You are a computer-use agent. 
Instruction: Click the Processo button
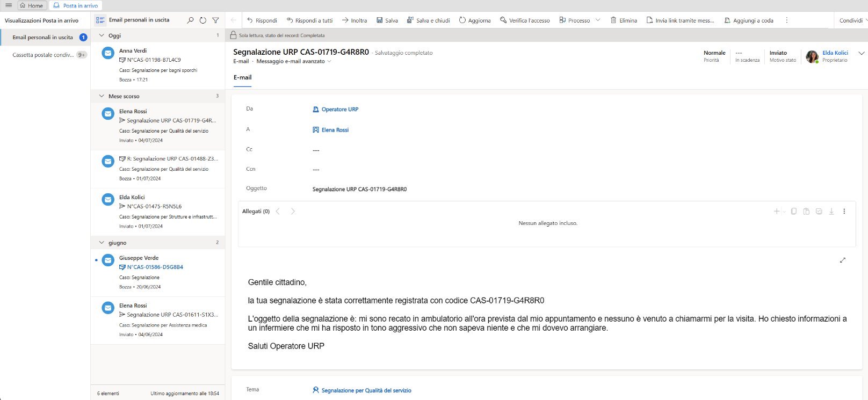(575, 20)
